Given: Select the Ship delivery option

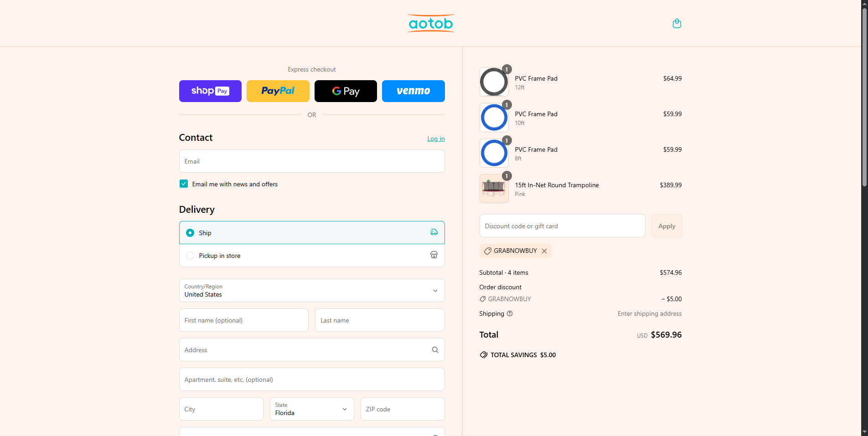Looking at the screenshot, I should (312, 233).
